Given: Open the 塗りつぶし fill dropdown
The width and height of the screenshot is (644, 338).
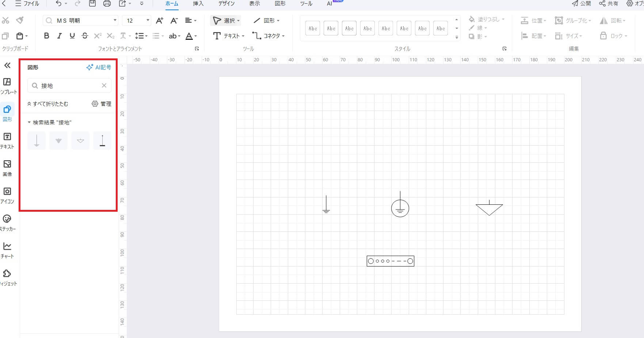Looking at the screenshot, I should coord(486,19).
